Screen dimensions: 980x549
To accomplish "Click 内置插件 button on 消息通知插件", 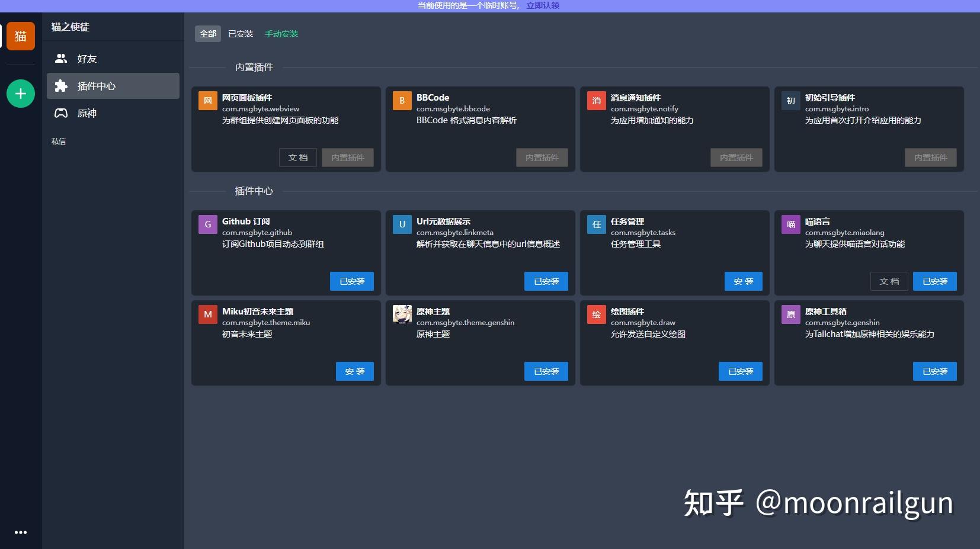I will point(736,158).
